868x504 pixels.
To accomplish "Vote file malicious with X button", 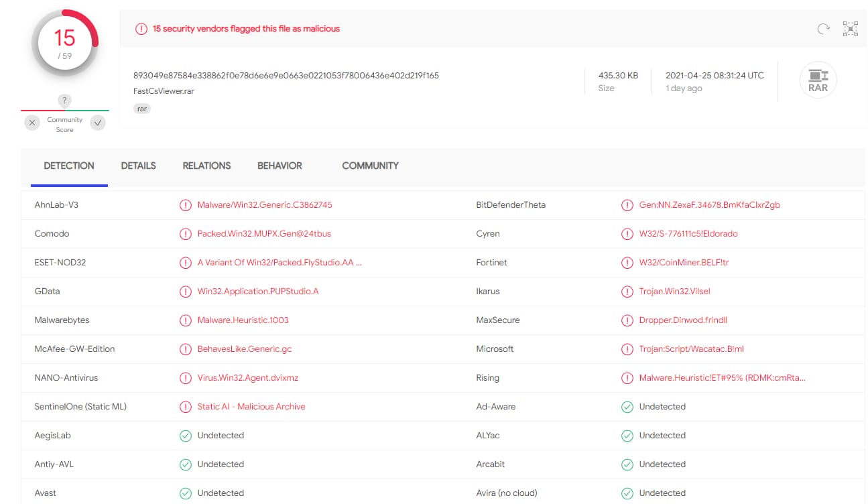I will point(32,123).
